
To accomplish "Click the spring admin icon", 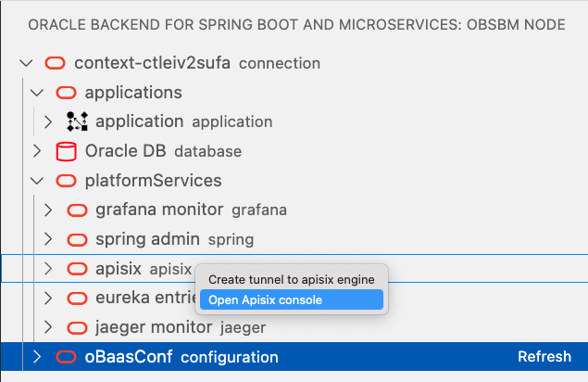I will [x=77, y=239].
